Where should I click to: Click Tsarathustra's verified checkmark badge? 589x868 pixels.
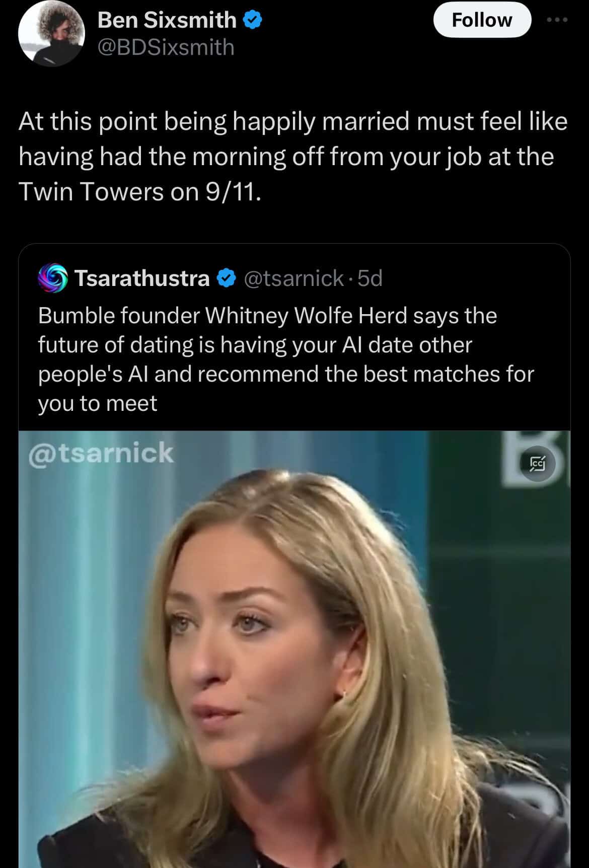pyautogui.click(x=227, y=278)
